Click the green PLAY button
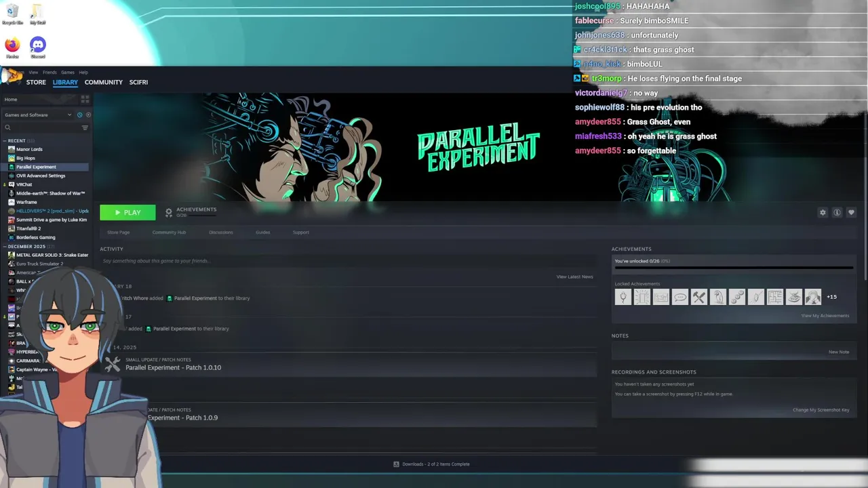The image size is (868, 488). click(x=127, y=213)
